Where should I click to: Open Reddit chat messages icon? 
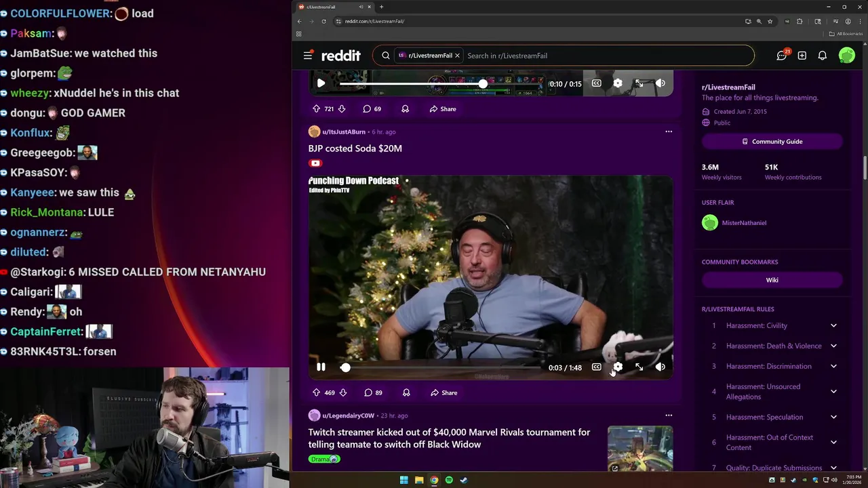(782, 56)
